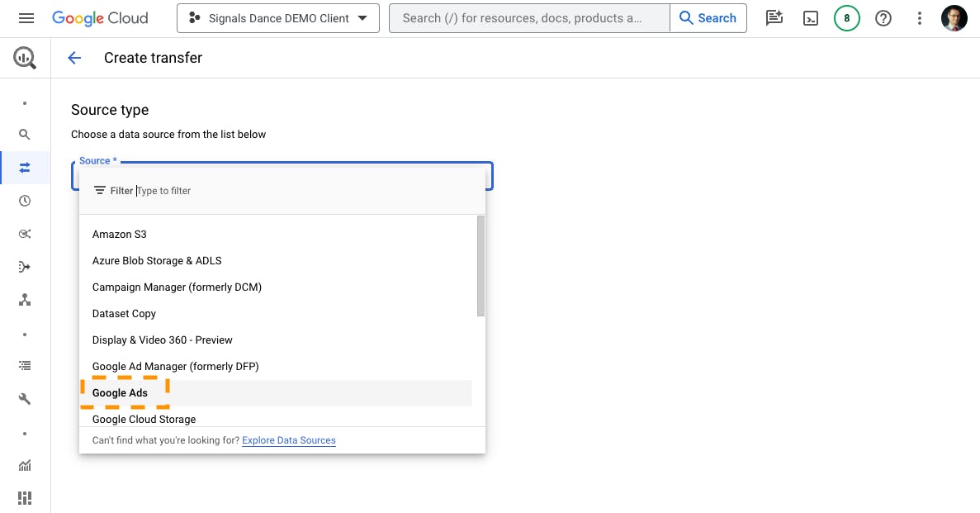
Task: Open notifications badge showing 8
Action: [847, 18]
